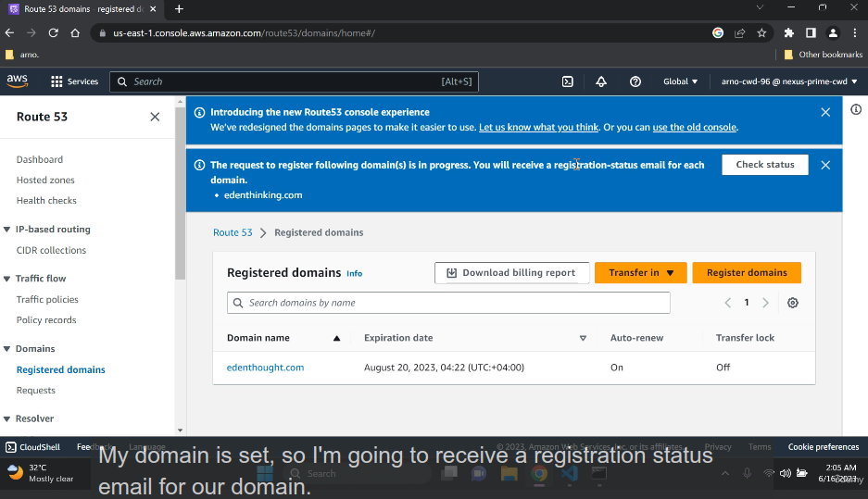Image resolution: width=868 pixels, height=499 pixels.
Task: Collapse the IP-based routing section
Action: (x=7, y=230)
